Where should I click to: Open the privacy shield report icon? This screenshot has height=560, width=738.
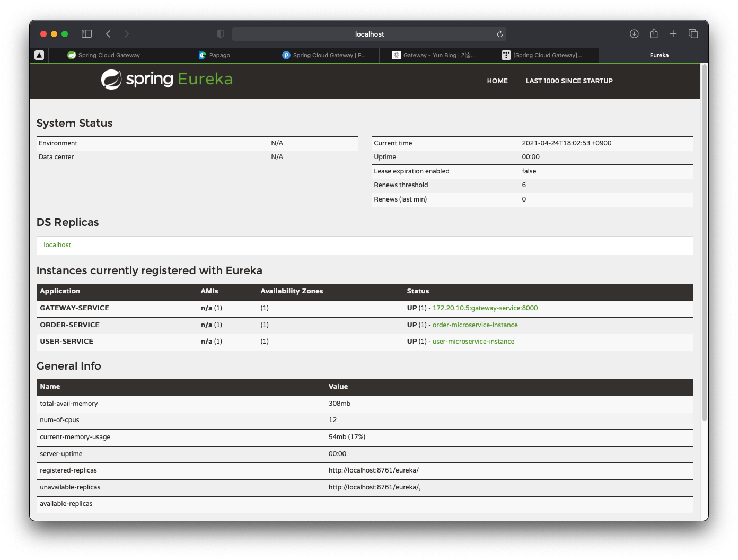(x=221, y=34)
